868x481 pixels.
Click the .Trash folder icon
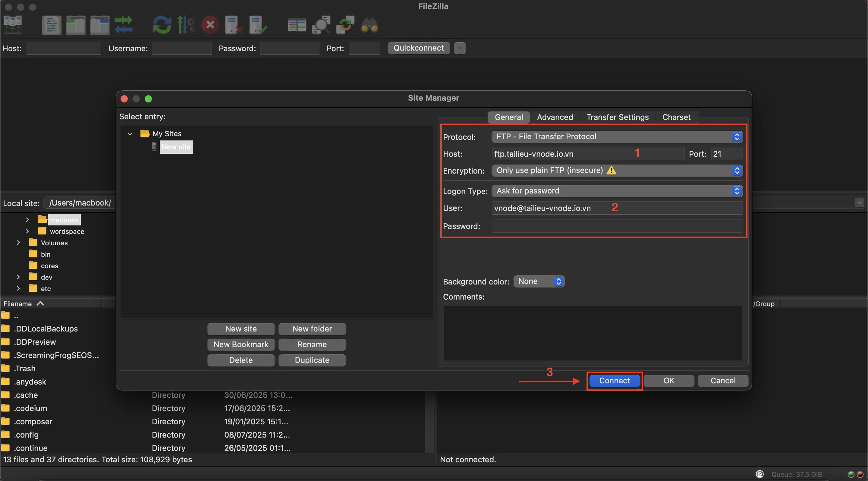5,368
